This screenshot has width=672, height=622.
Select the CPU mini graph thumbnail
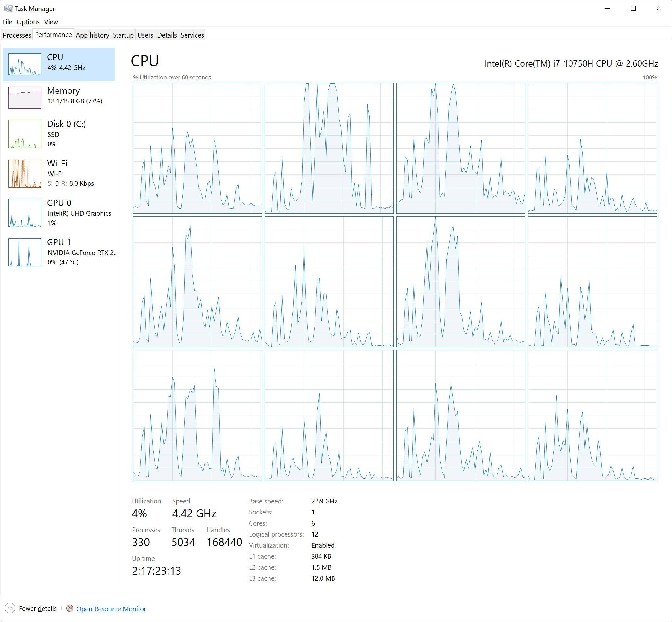[x=25, y=64]
